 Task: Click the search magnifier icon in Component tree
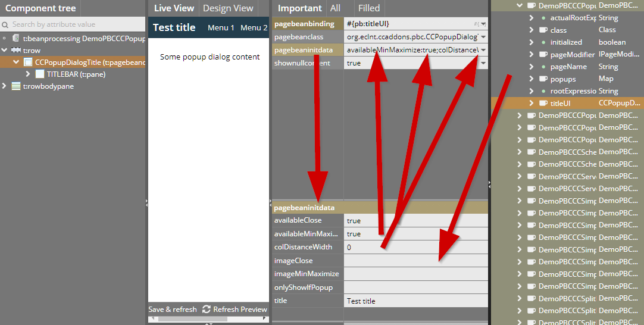click(x=5, y=24)
